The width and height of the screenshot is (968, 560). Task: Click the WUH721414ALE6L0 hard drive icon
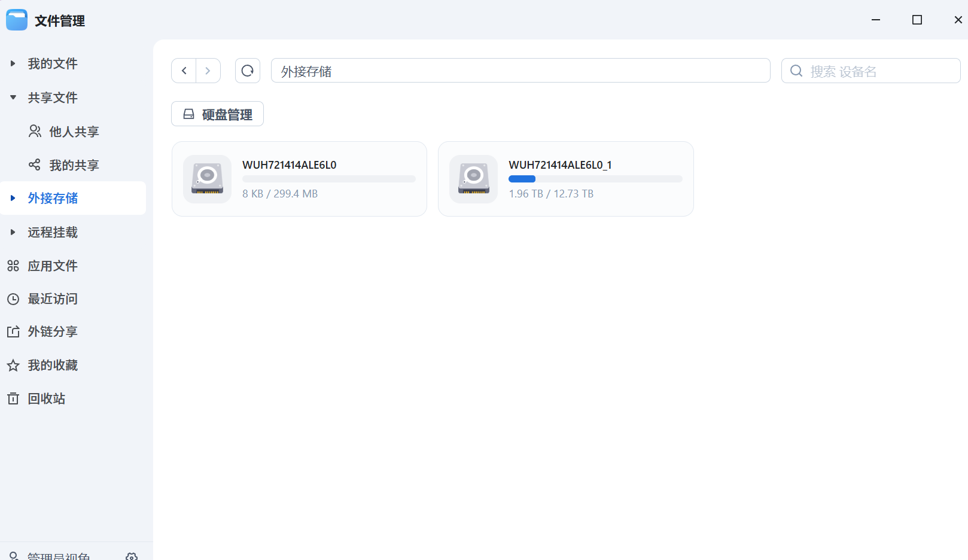(208, 179)
